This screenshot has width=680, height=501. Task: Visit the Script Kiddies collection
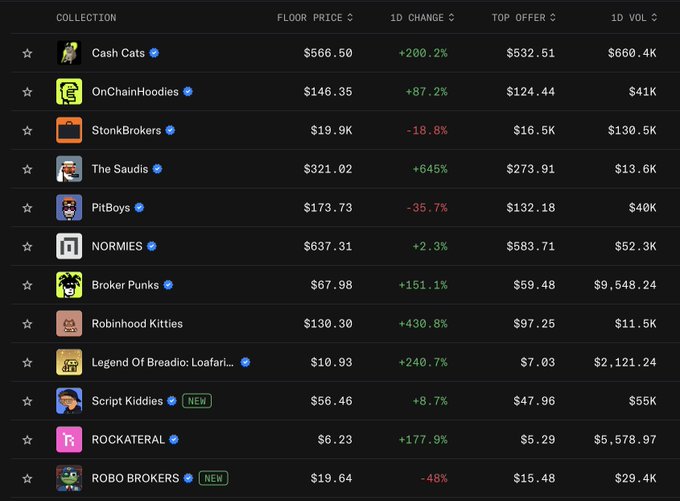pos(127,401)
